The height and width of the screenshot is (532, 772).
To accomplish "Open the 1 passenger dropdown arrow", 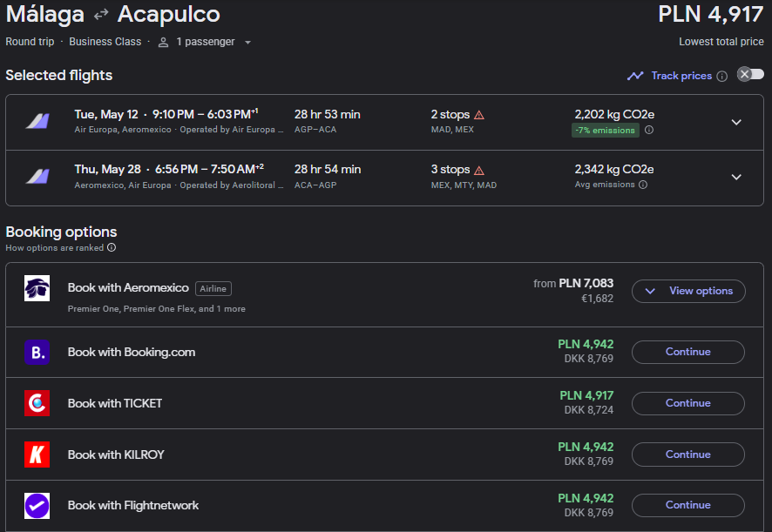I will (x=247, y=43).
